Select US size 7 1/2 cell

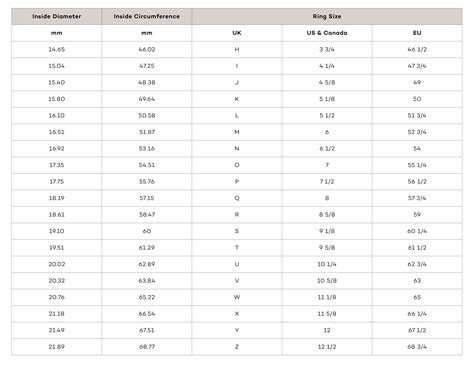pyautogui.click(x=327, y=182)
